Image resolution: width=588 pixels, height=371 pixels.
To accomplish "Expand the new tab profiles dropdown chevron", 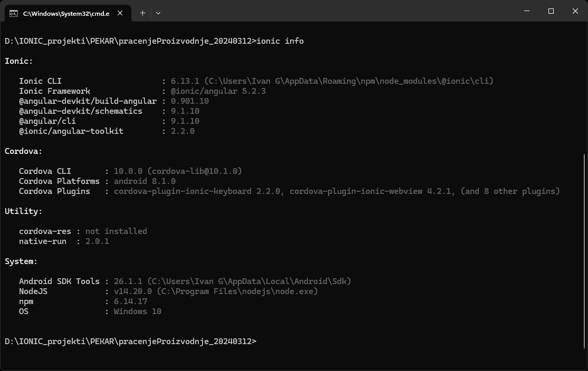I will [158, 13].
